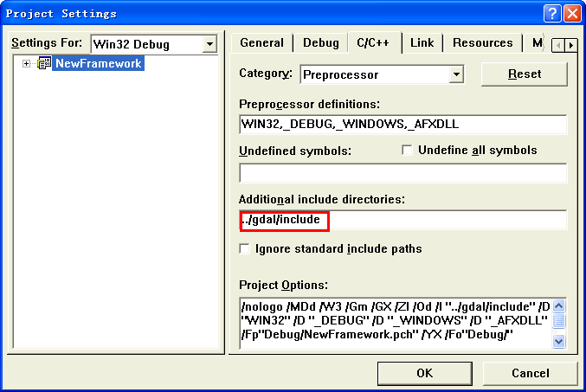This screenshot has width=586, height=392.
Task: Click the Cancel button
Action: (x=531, y=373)
